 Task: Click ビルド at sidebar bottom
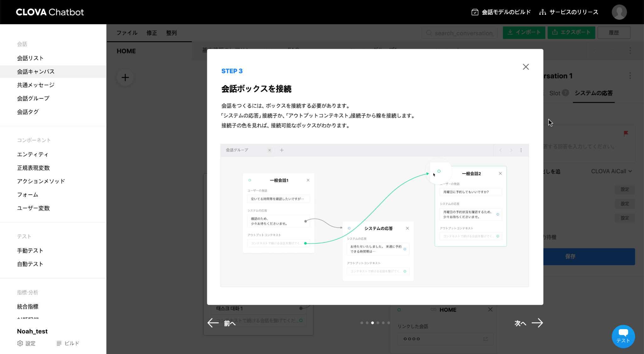click(68, 343)
